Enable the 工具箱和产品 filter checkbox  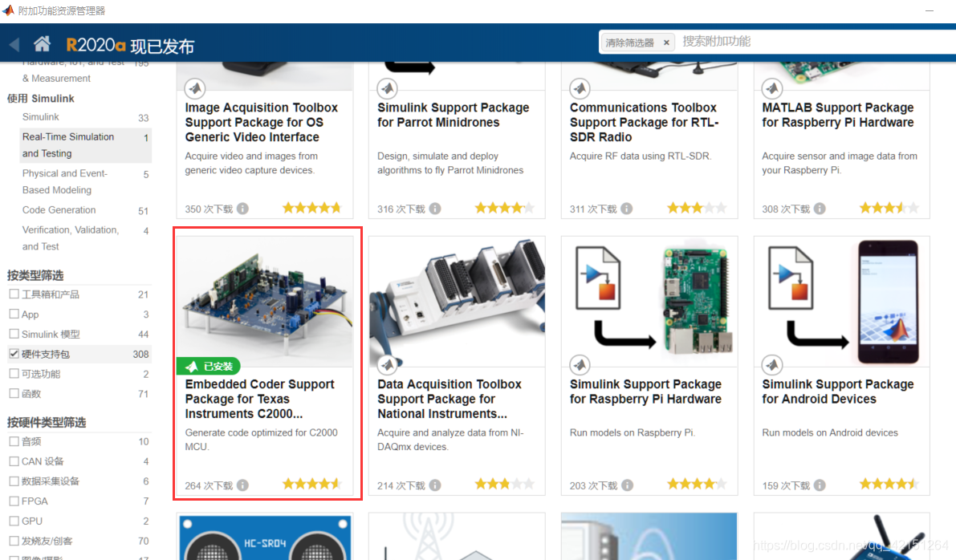click(14, 294)
